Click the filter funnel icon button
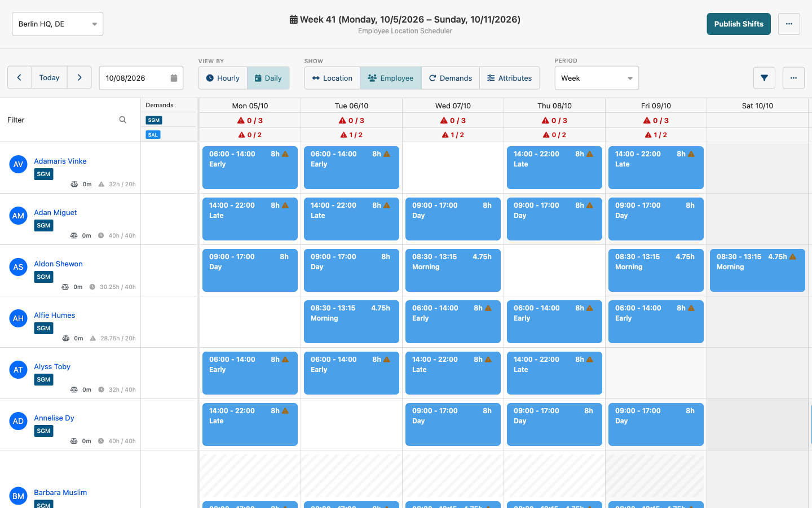 [764, 78]
